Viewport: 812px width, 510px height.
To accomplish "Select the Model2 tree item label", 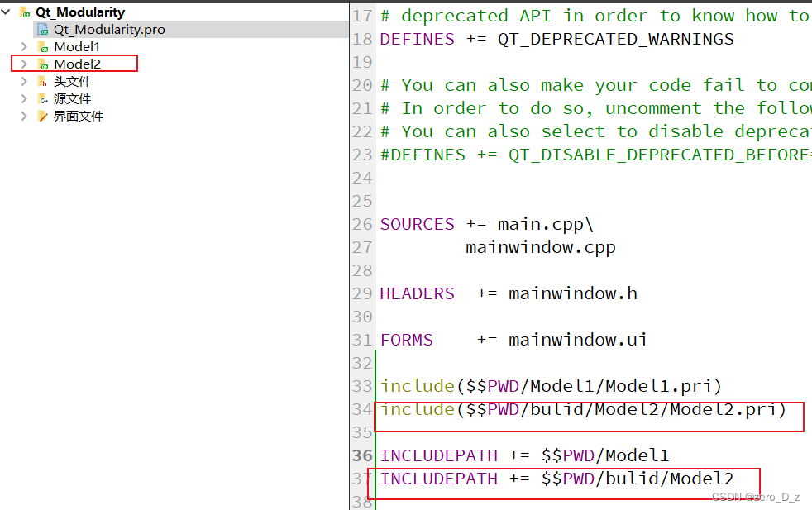I will [77, 64].
